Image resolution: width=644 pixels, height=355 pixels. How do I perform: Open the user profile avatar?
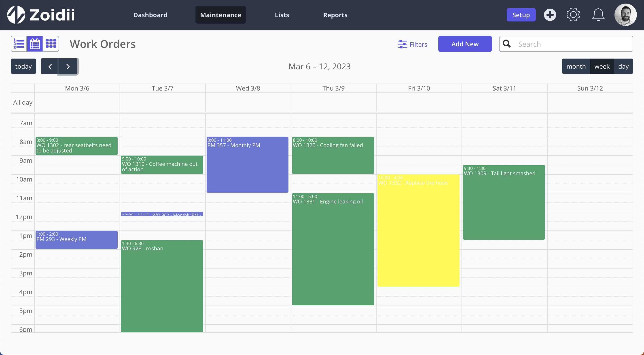(625, 15)
